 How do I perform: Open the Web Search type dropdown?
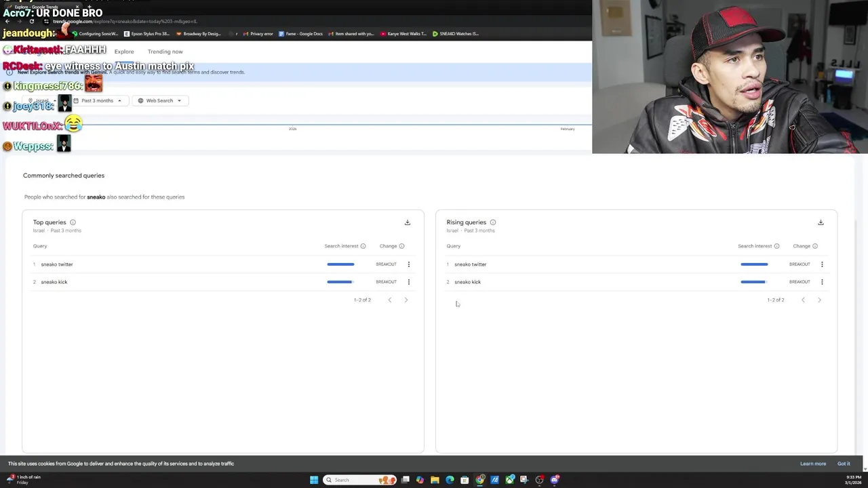160,100
